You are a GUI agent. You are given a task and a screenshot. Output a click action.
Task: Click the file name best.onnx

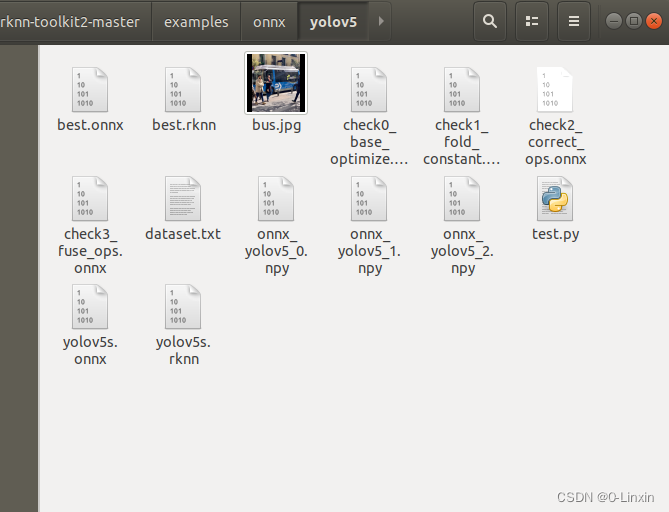pos(90,125)
